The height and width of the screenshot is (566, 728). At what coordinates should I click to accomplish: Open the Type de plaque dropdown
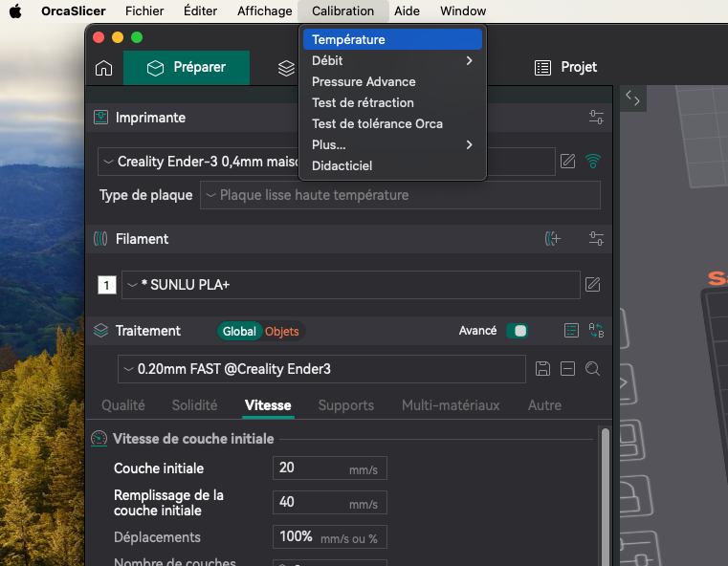400,195
